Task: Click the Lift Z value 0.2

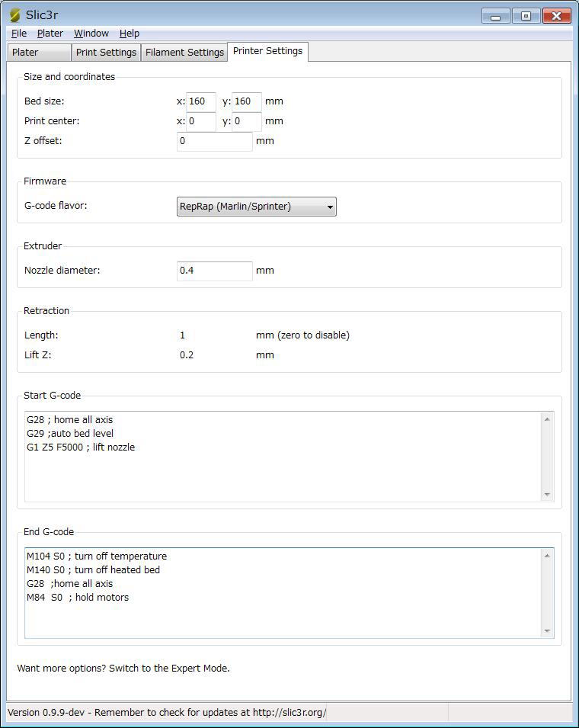Action: click(x=187, y=355)
